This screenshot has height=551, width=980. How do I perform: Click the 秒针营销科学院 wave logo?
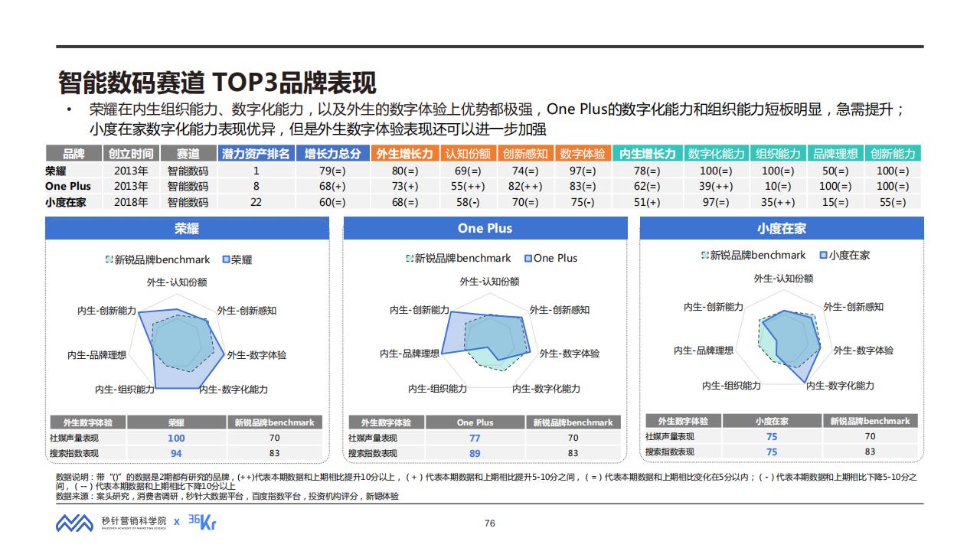75,523
